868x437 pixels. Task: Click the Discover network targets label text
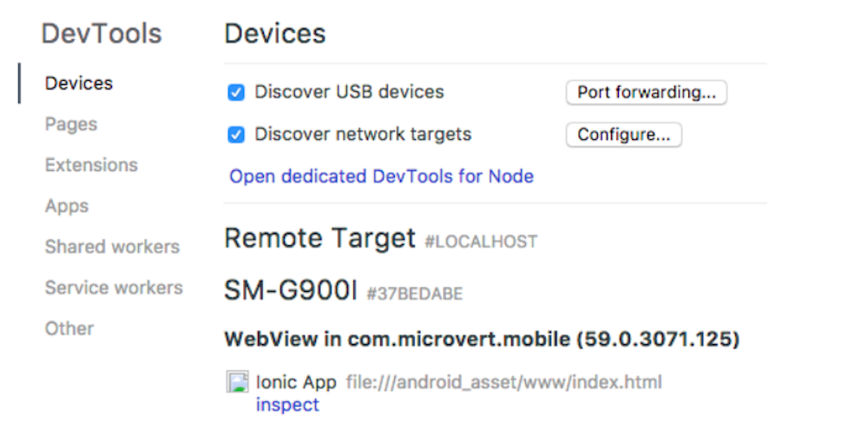(363, 134)
